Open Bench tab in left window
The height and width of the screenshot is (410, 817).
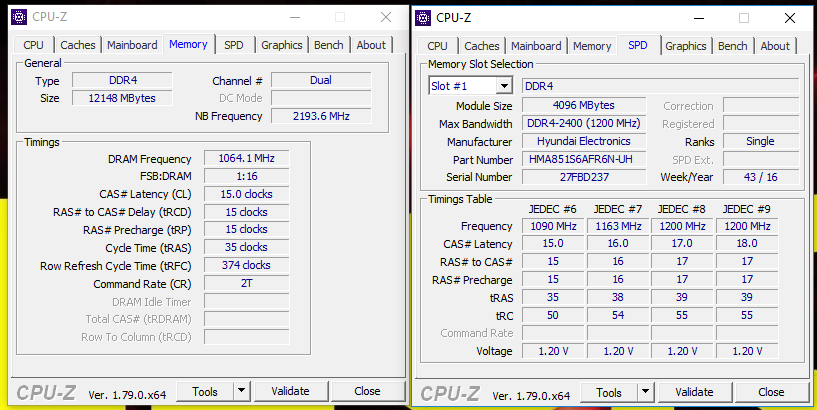[x=329, y=45]
